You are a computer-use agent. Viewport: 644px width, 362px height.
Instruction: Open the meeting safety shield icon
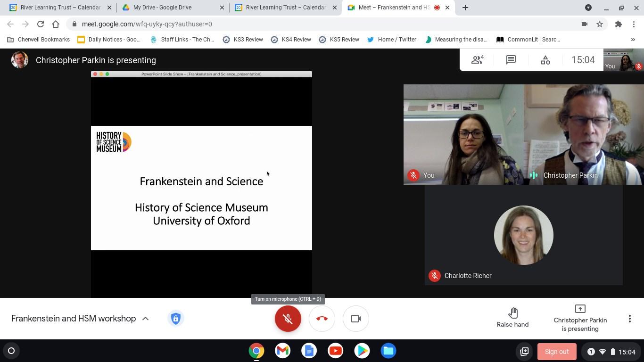175,319
